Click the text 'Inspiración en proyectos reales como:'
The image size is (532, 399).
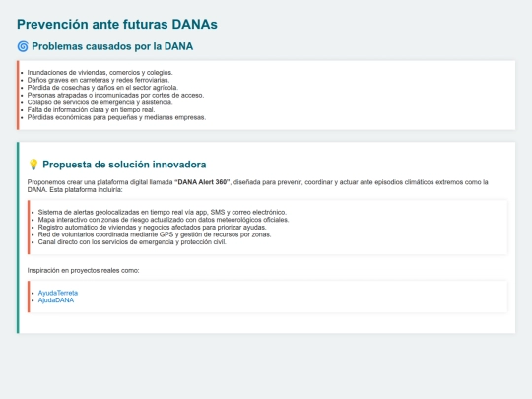[83, 270]
